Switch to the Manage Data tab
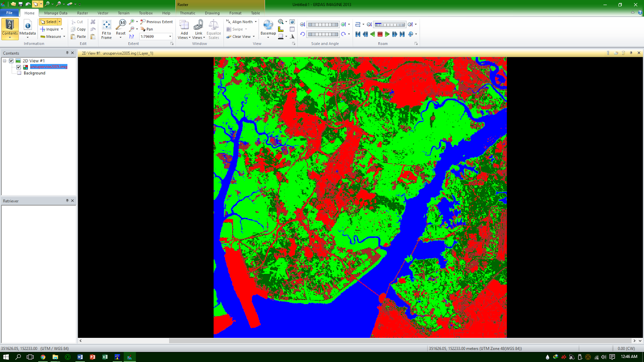The height and width of the screenshot is (362, 644). [56, 13]
